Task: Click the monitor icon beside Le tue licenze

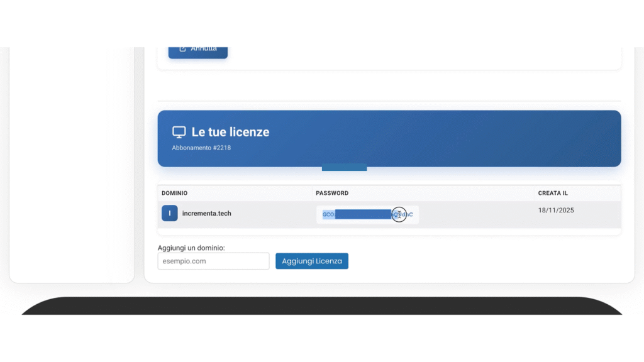Action: point(179,132)
